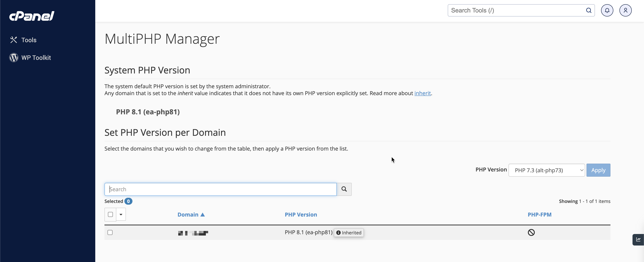The image size is (644, 262).
Task: Click 'Showing 1 - 1 of 1 items' text
Action: click(x=585, y=201)
